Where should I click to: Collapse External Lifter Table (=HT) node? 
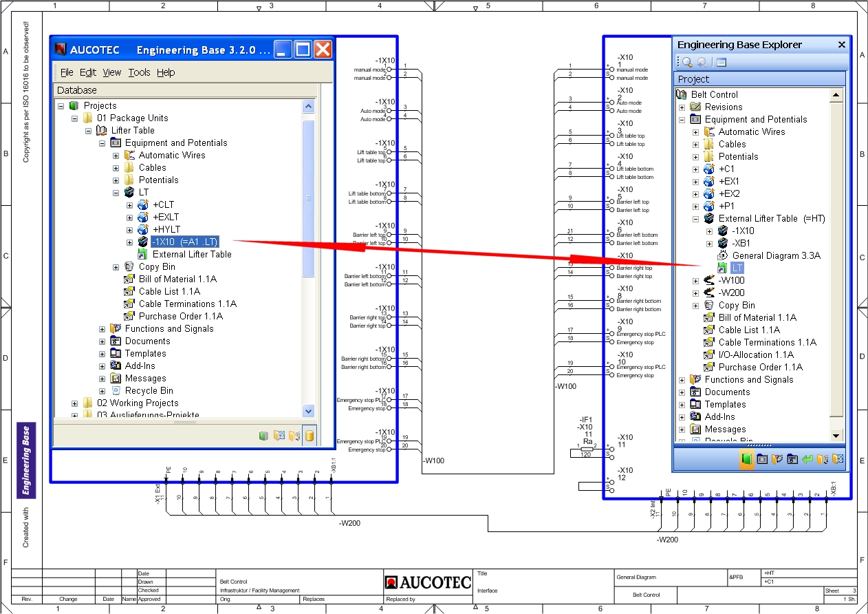coord(696,219)
